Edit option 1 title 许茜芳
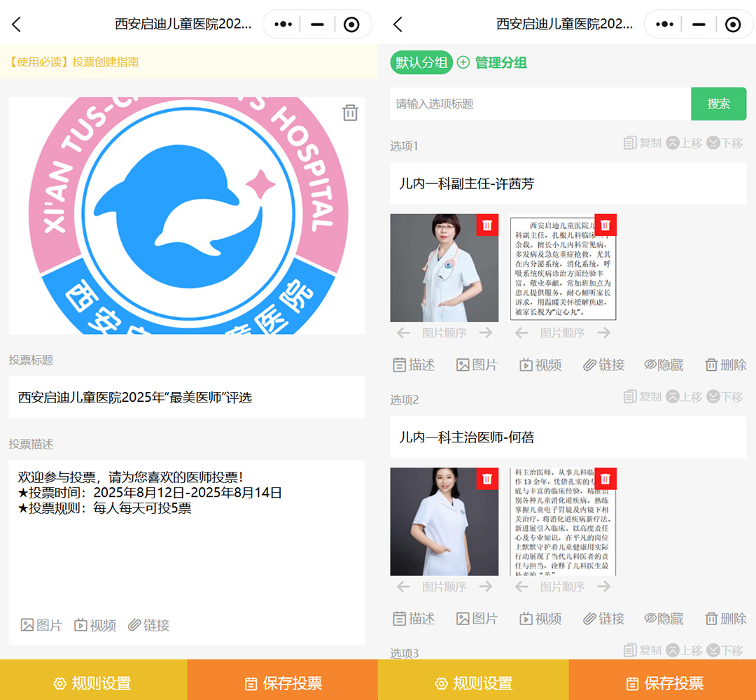This screenshot has width=756, height=700. click(568, 183)
